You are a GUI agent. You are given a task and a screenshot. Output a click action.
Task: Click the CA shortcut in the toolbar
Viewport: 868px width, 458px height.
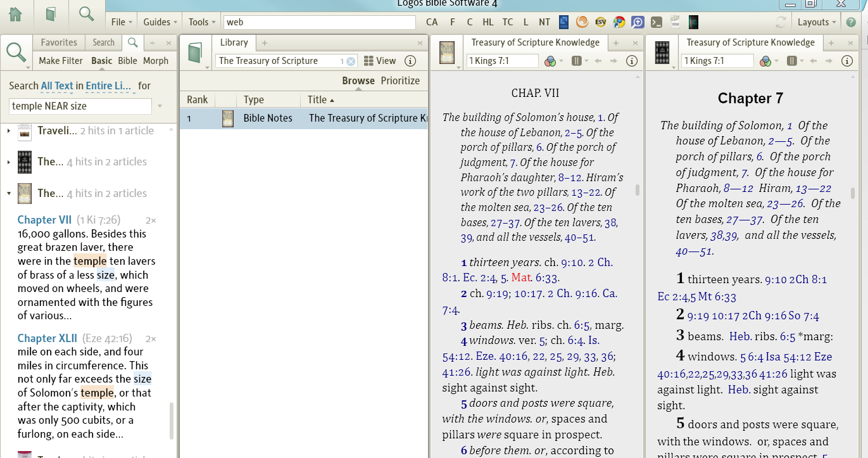point(432,22)
